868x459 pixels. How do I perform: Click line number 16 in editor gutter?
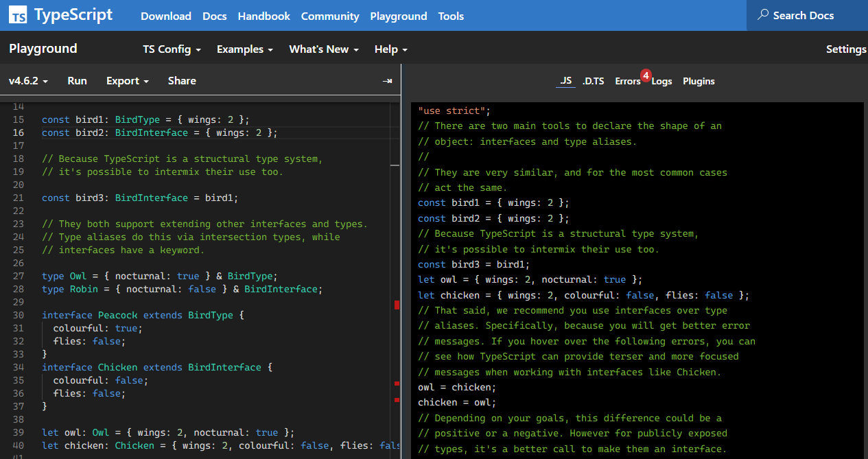coord(18,132)
